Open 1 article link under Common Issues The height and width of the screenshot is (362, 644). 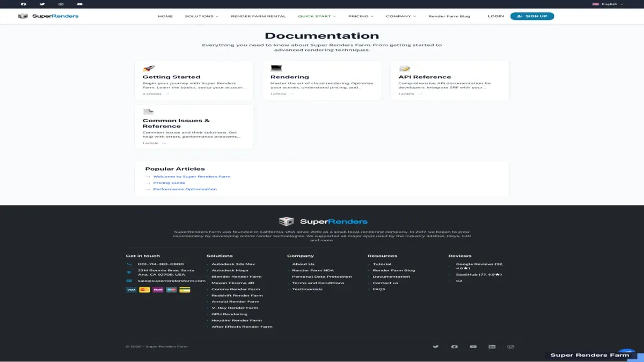coord(154,143)
